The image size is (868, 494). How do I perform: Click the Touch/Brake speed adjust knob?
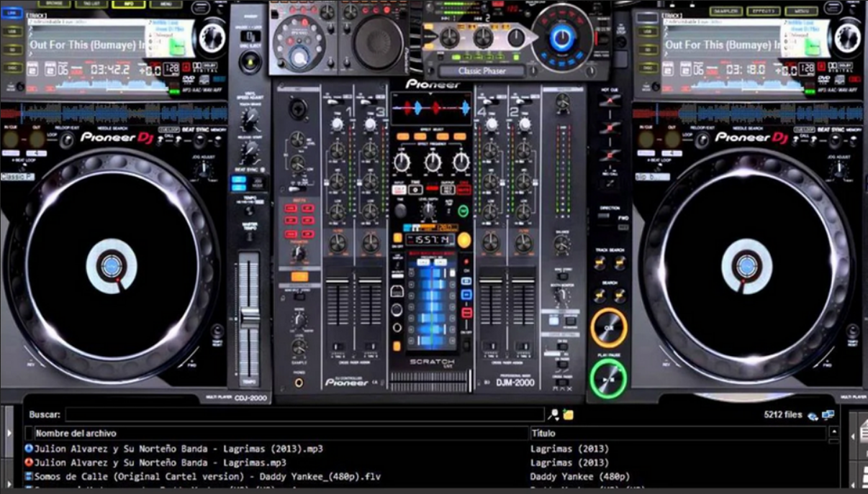coord(250,119)
